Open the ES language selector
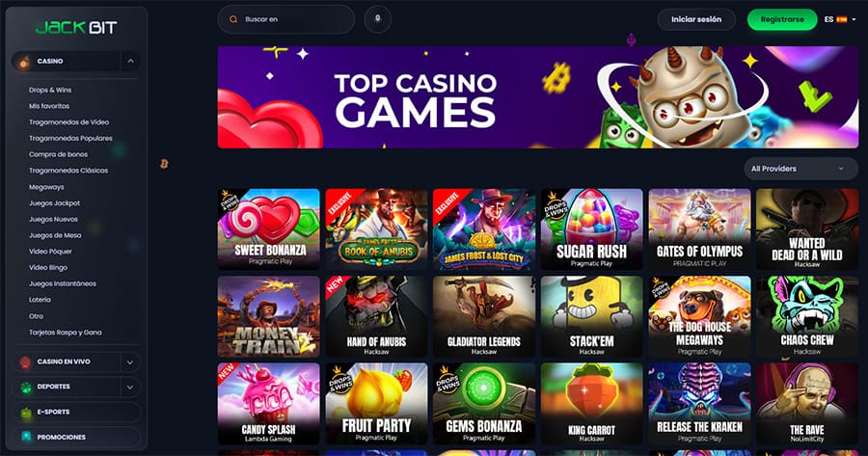 [840, 19]
